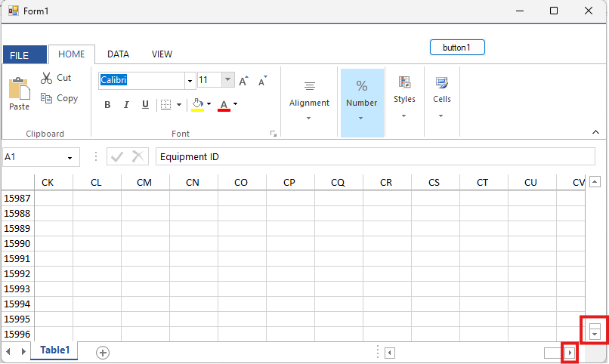Image resolution: width=609 pixels, height=364 pixels.
Task: Open the A1 name box dropdown
Action: click(x=70, y=158)
